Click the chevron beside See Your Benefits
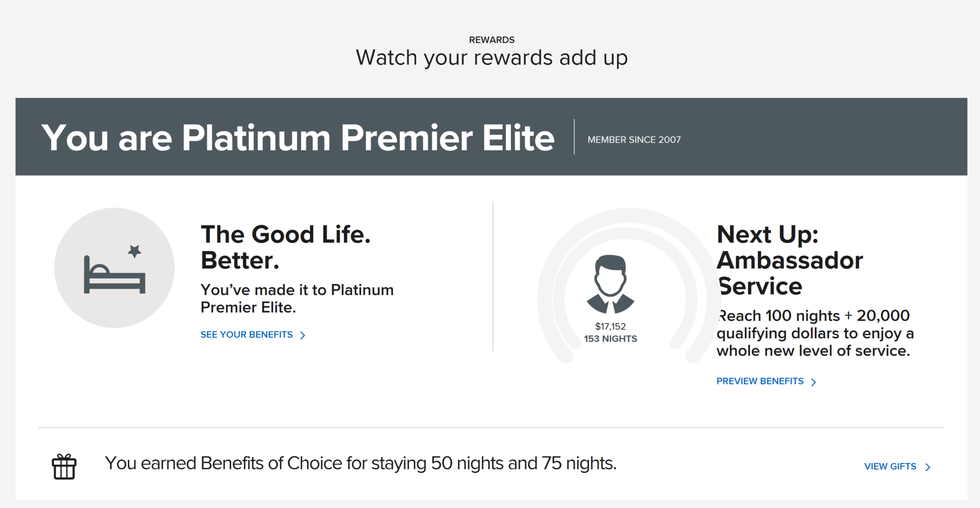 point(303,335)
